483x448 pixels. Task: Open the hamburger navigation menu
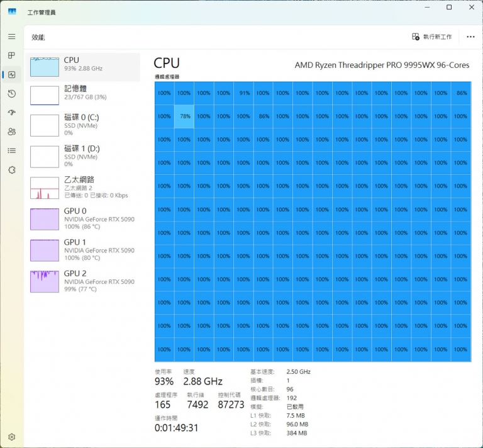pyautogui.click(x=11, y=36)
